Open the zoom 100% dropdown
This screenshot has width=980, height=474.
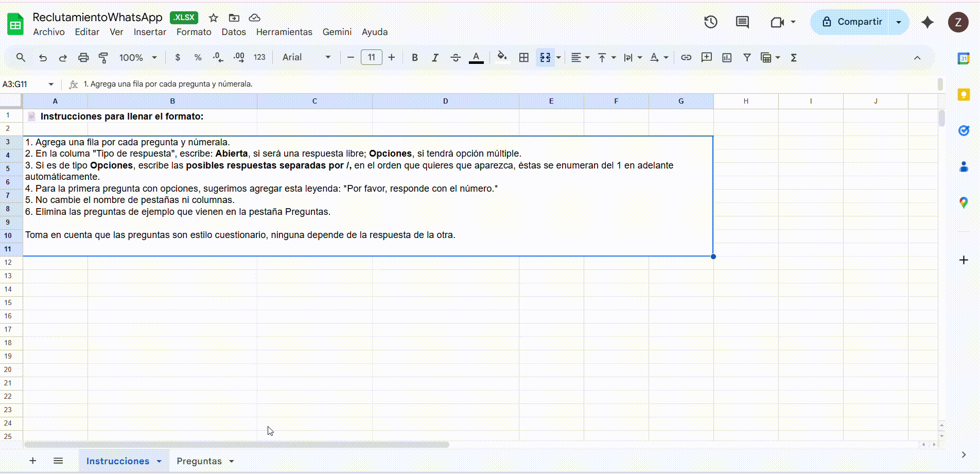pyautogui.click(x=138, y=58)
